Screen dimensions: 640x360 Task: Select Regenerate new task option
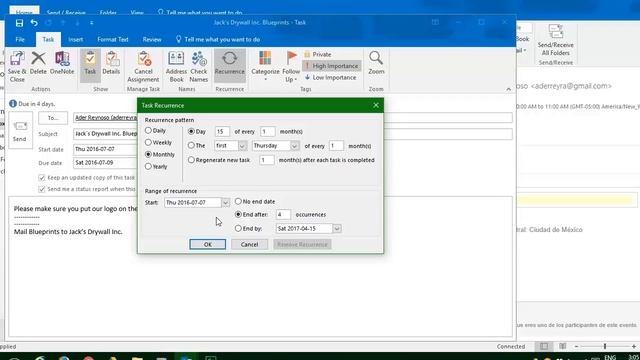click(191, 160)
